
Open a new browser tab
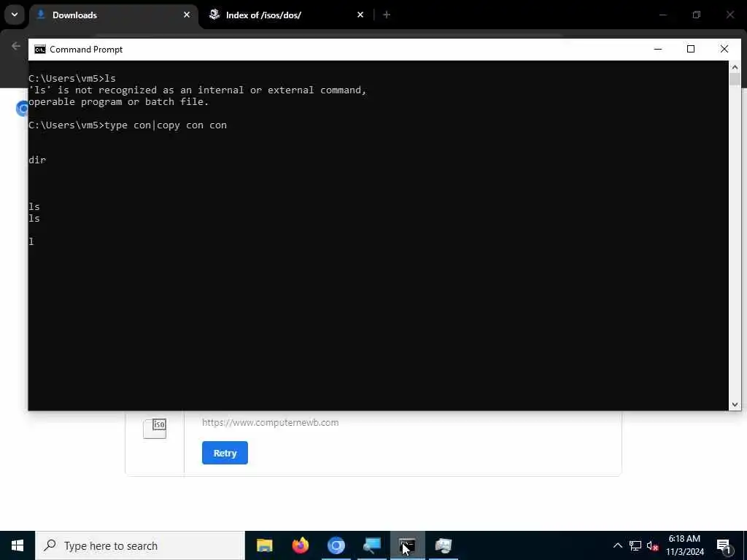pos(387,15)
